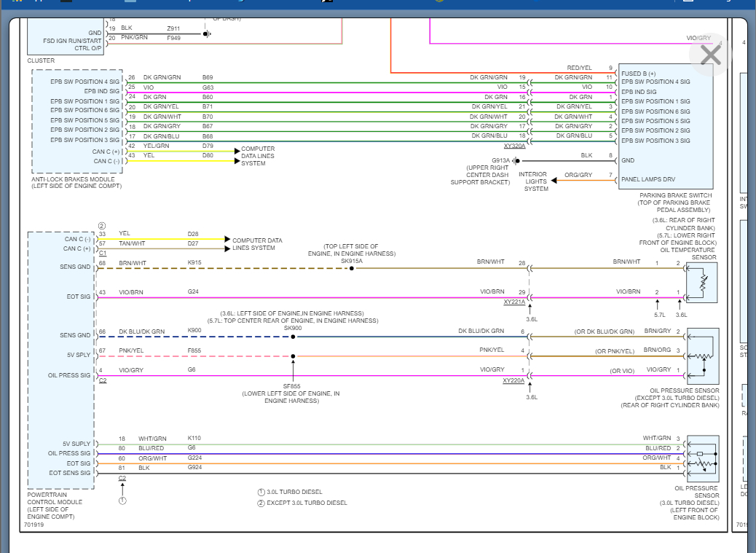This screenshot has height=553, width=756.
Task: Click the SK915A splice dot
Action: click(352, 268)
